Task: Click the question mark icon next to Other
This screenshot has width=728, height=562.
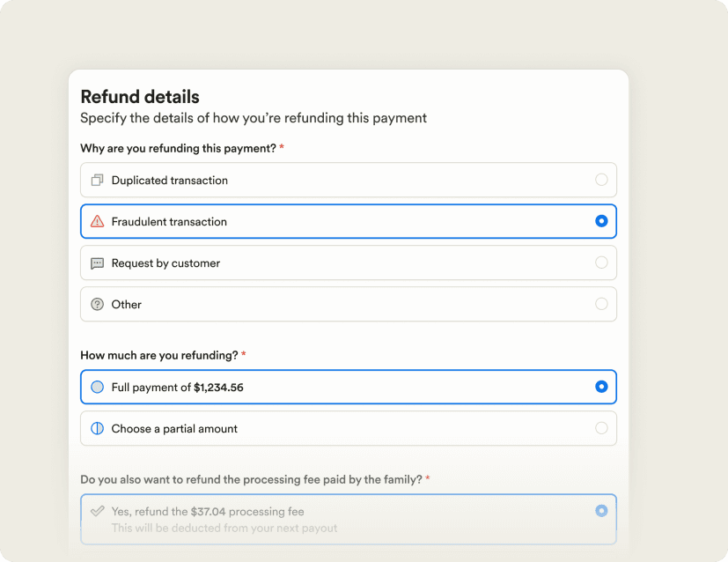Action: [x=99, y=304]
